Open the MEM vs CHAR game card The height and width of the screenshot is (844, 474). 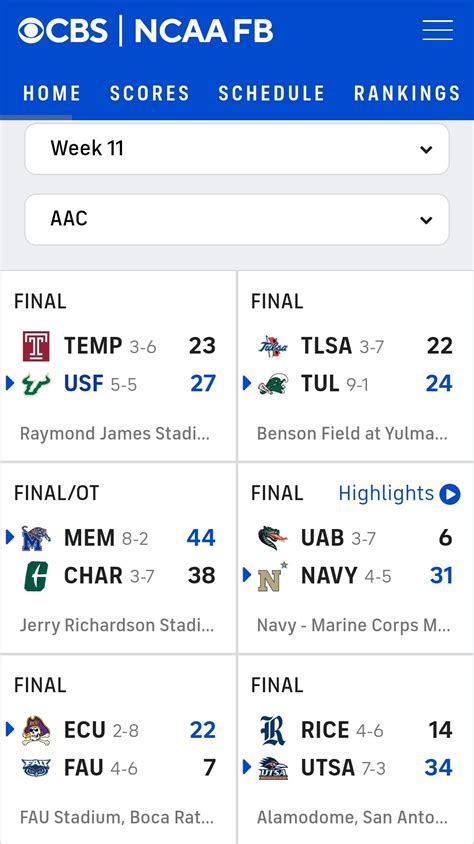tap(118, 558)
